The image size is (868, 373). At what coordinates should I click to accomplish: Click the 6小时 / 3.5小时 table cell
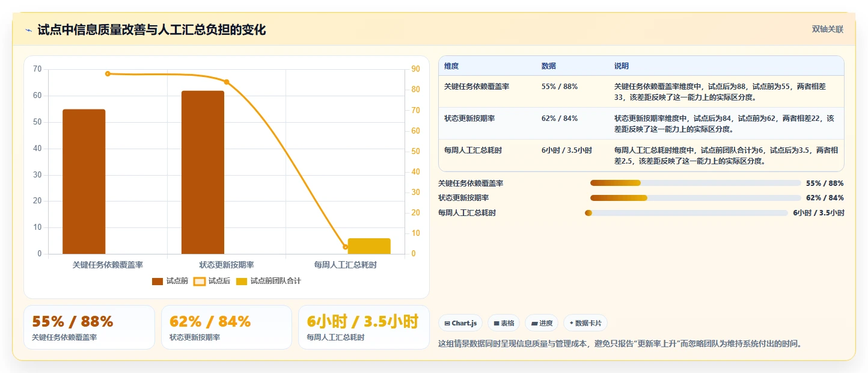coord(567,150)
